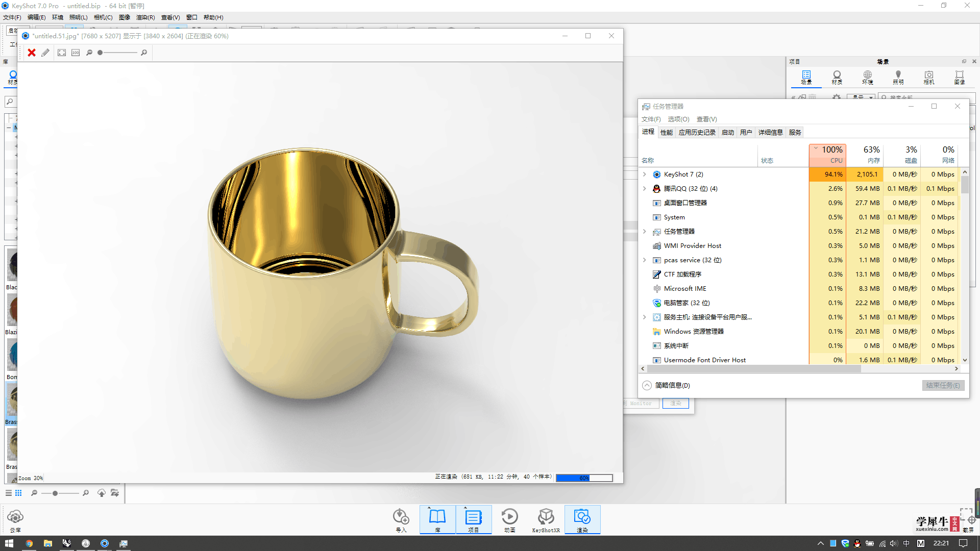
Task: Click the zoom-out magnifier in render toolbar
Action: coord(89,53)
